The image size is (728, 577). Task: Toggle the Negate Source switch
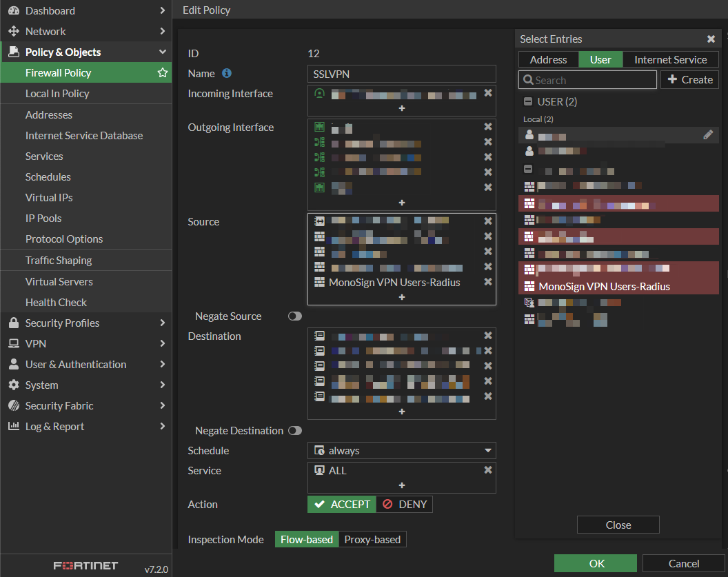point(295,316)
